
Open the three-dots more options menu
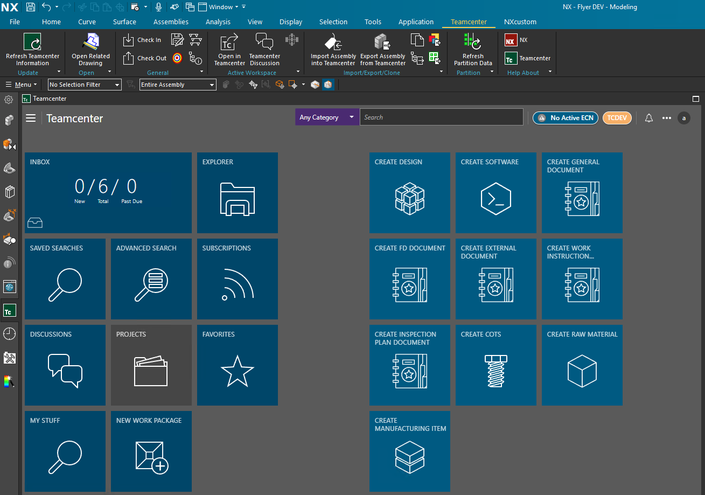coord(666,118)
